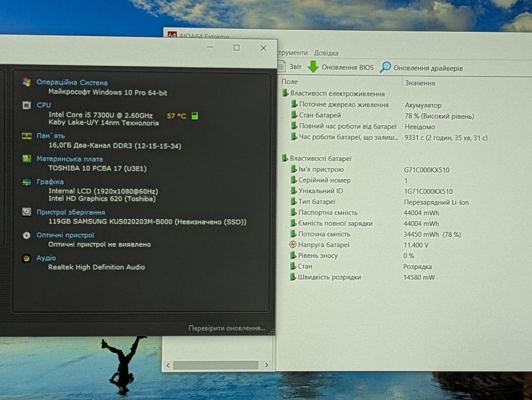Click the speaker icon beside Аудіо
The height and width of the screenshot is (400, 532).
pos(26,258)
